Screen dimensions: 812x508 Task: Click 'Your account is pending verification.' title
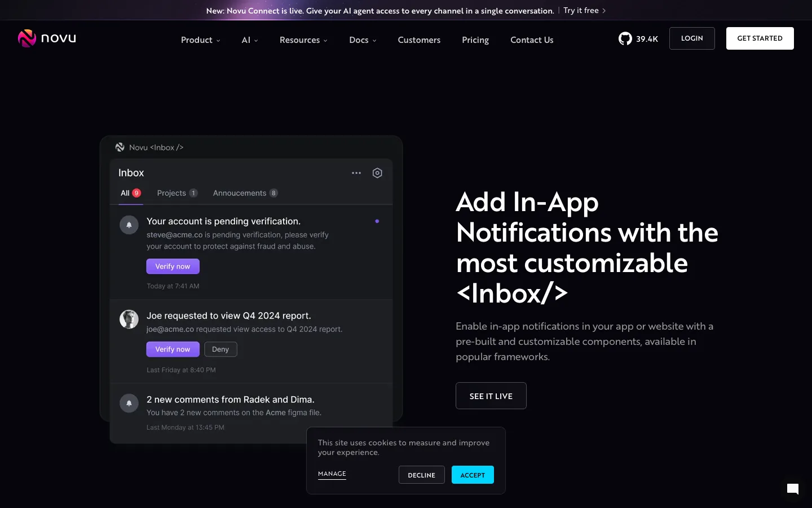pyautogui.click(x=223, y=221)
